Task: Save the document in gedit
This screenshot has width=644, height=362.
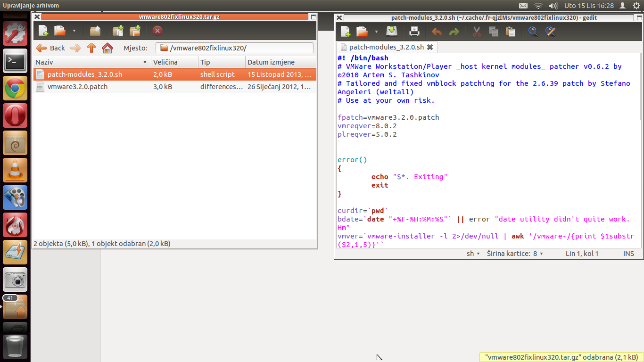Action: coord(392,32)
